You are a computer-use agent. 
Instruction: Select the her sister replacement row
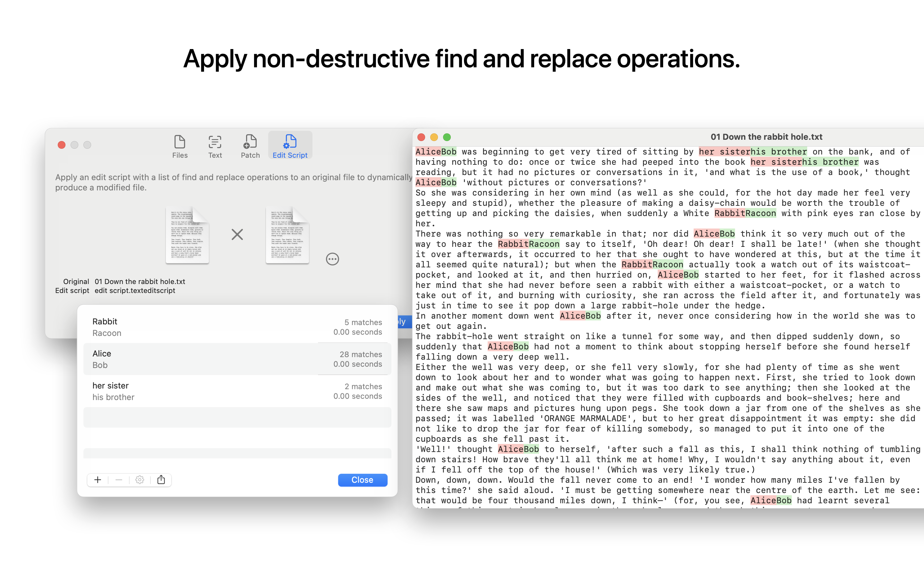[x=237, y=391]
